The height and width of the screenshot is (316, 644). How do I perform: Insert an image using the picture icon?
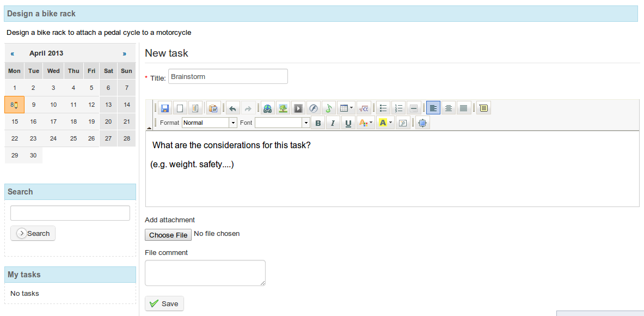tap(283, 108)
